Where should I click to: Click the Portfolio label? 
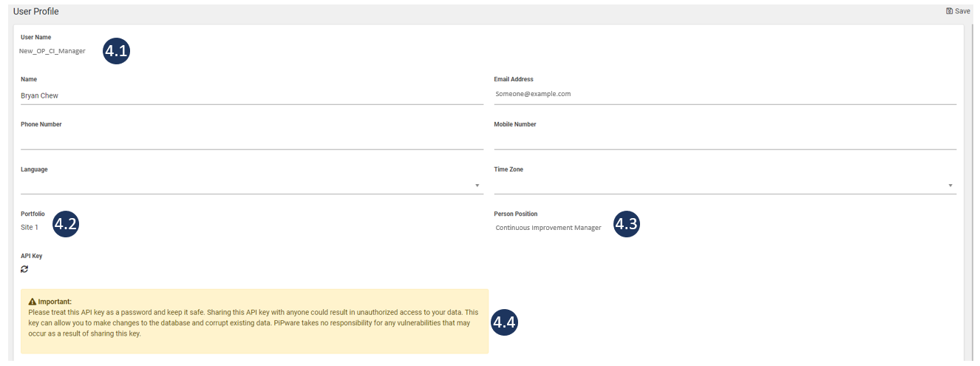(x=33, y=214)
